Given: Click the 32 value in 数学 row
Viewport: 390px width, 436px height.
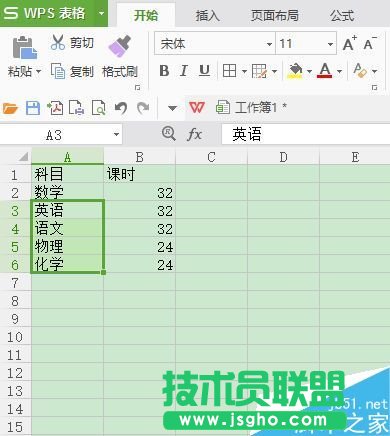Looking at the screenshot, I should [140, 192].
